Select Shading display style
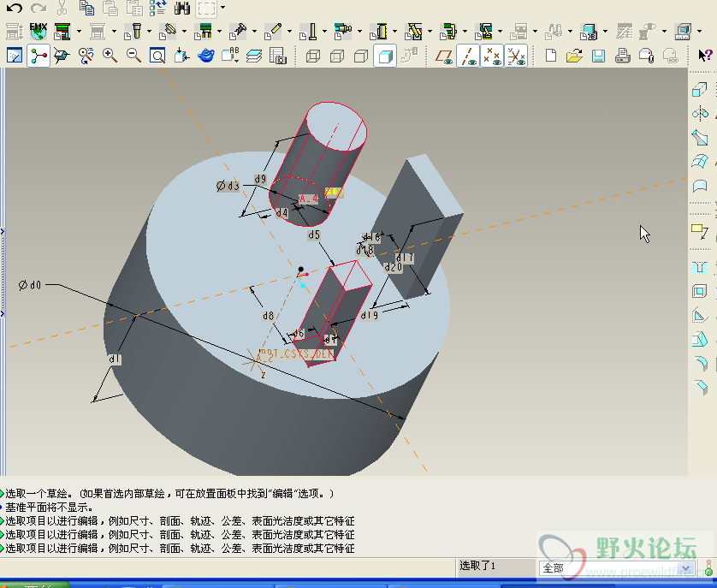This screenshot has width=717, height=588. (x=385, y=56)
